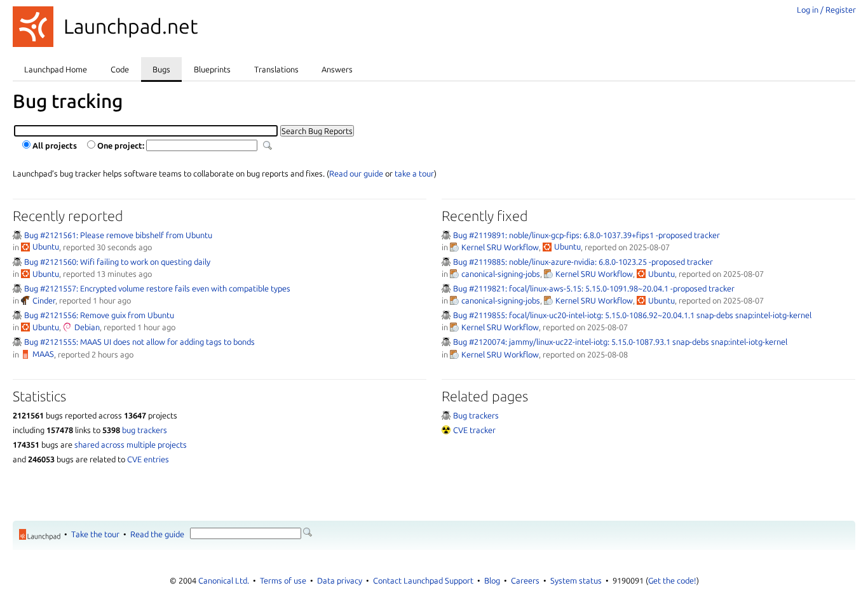
Task: Open Bug #2121555 MAAS UI link
Action: 139,342
